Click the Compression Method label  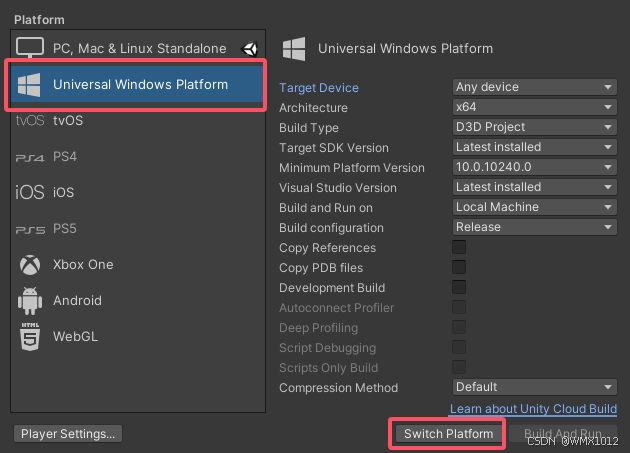pos(339,388)
